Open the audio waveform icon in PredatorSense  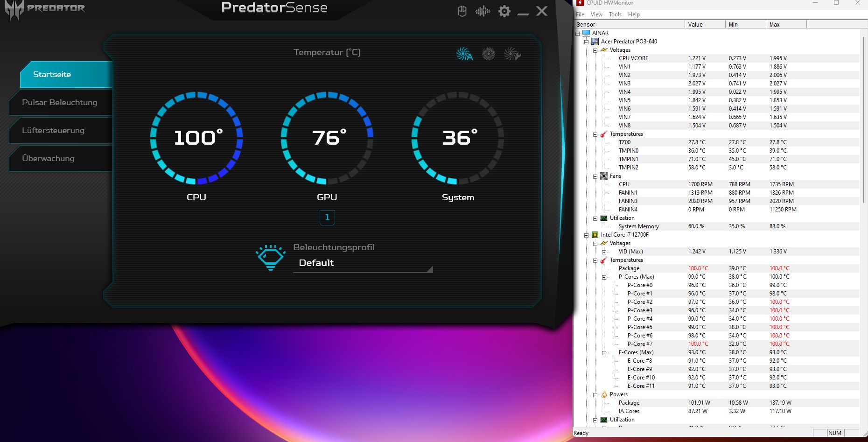483,11
